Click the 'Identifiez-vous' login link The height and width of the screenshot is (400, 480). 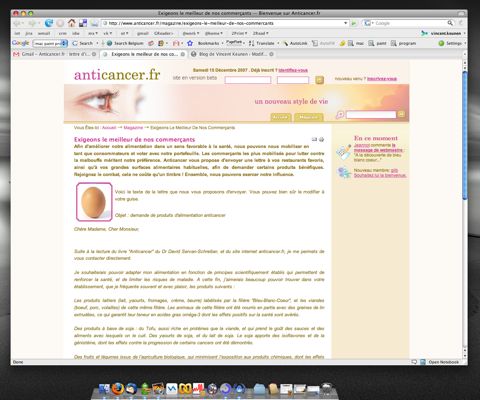pyautogui.click(x=293, y=70)
